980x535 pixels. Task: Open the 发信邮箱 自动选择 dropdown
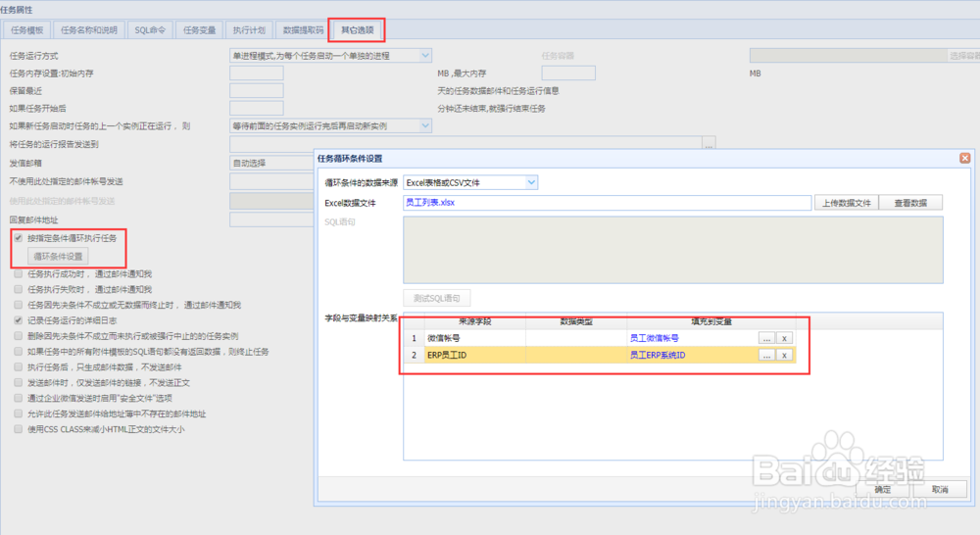click(x=271, y=163)
